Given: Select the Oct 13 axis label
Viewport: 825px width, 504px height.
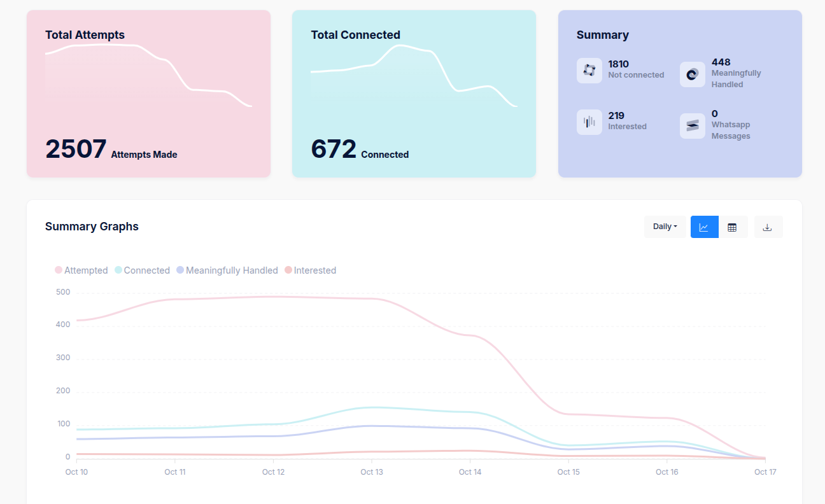Looking at the screenshot, I should pyautogui.click(x=372, y=472).
